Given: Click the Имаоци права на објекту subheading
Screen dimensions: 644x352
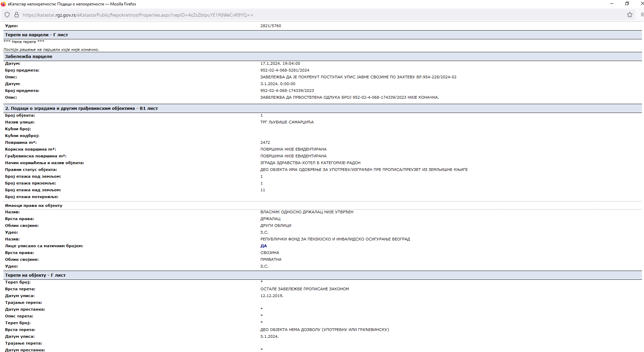Looking at the screenshot, I should click(x=34, y=206).
